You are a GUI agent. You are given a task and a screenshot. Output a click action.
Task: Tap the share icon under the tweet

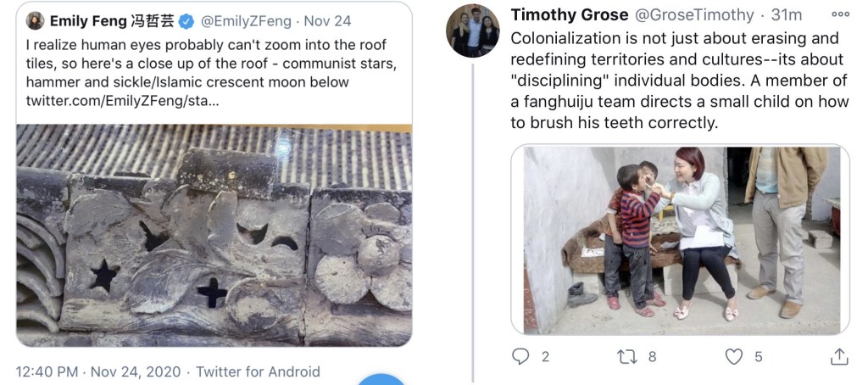[x=839, y=357]
